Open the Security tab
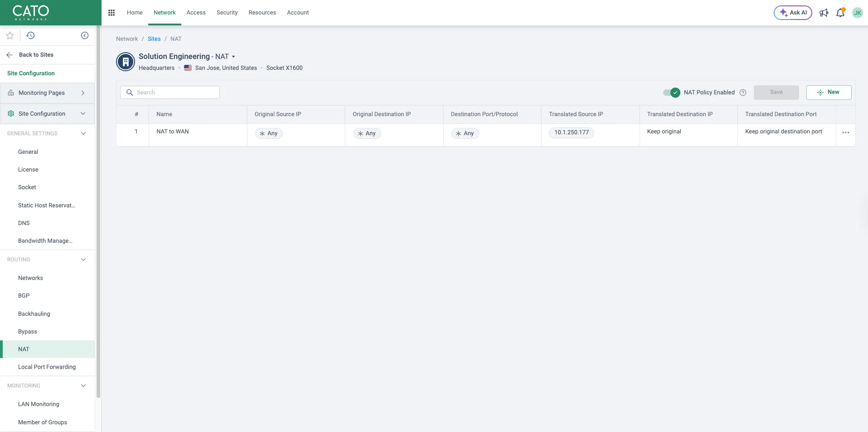Image resolution: width=868 pixels, height=432 pixels. pos(227,13)
